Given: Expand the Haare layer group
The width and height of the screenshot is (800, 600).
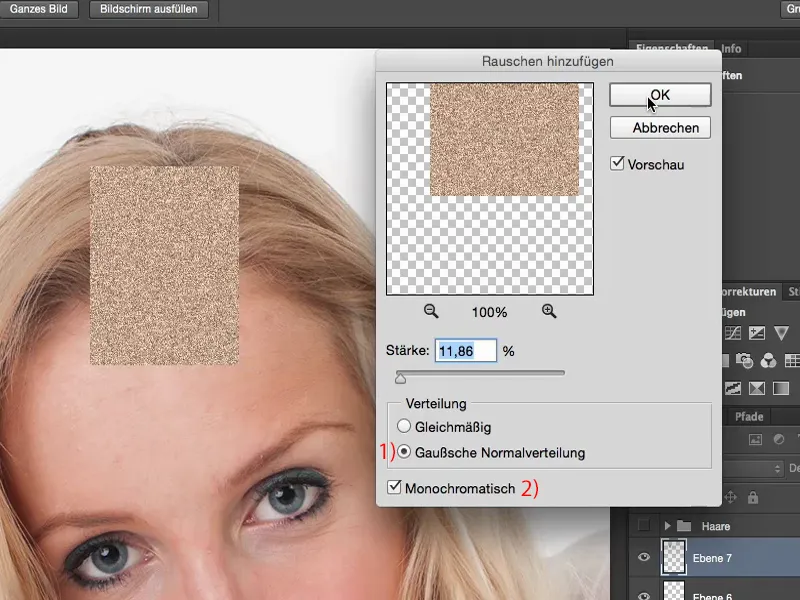Looking at the screenshot, I should (667, 526).
